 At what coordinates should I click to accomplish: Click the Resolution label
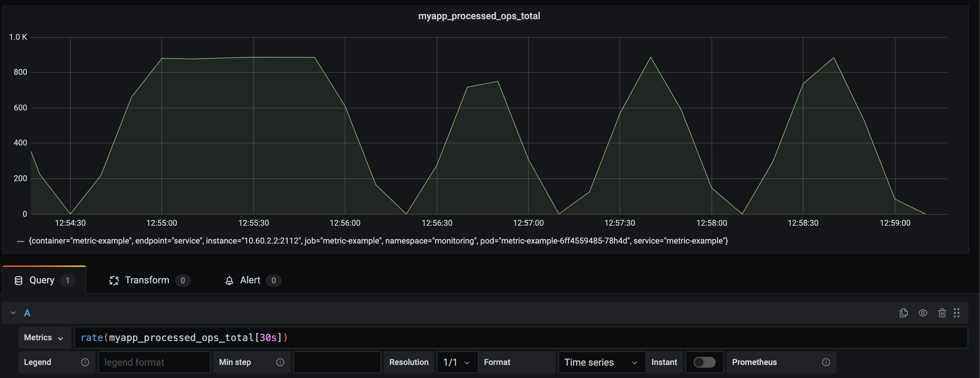click(x=409, y=362)
